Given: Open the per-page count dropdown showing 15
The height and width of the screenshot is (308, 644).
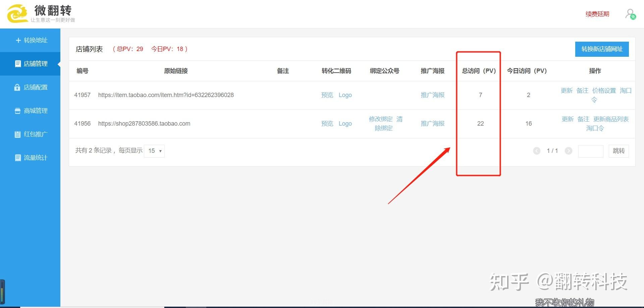Looking at the screenshot, I should 154,151.
